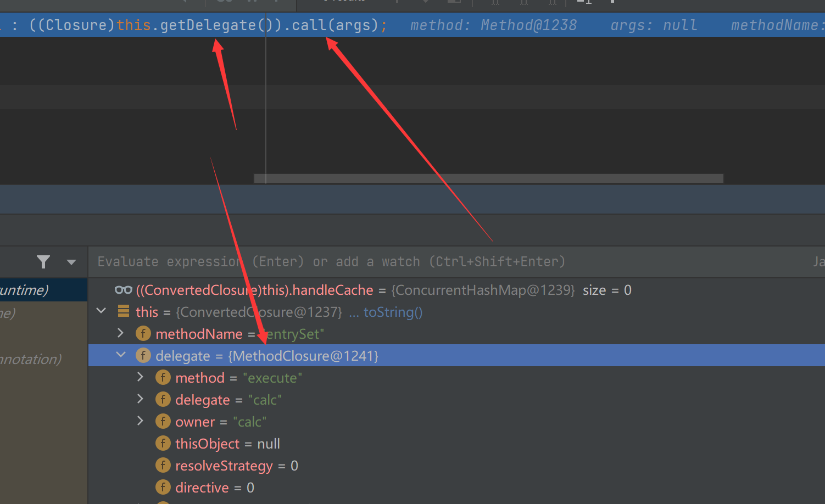Viewport: 825px width, 504px height.
Task: Click the field icon of resolveStrategy
Action: 163,466
